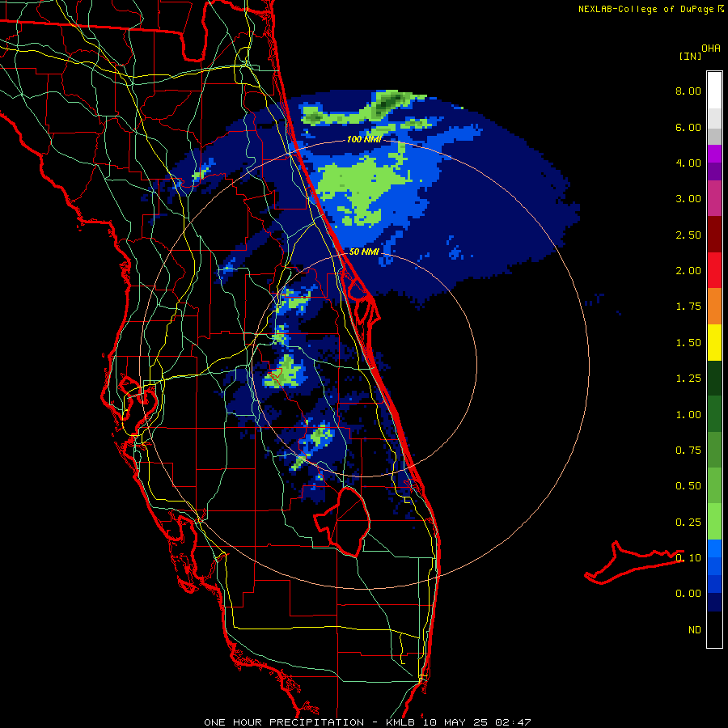The width and height of the screenshot is (728, 728).
Task: Click the 0.25 legend value
Action: pyautogui.click(x=688, y=523)
